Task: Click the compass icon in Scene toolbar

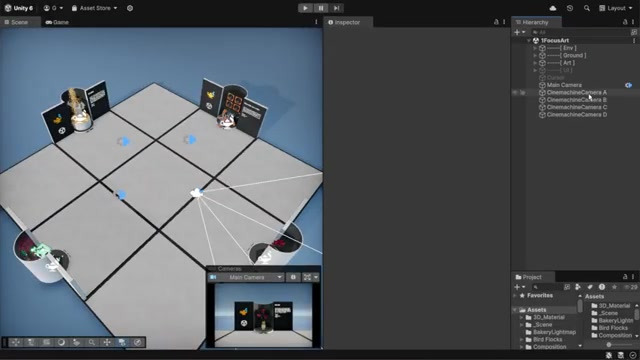Action: tap(138, 342)
